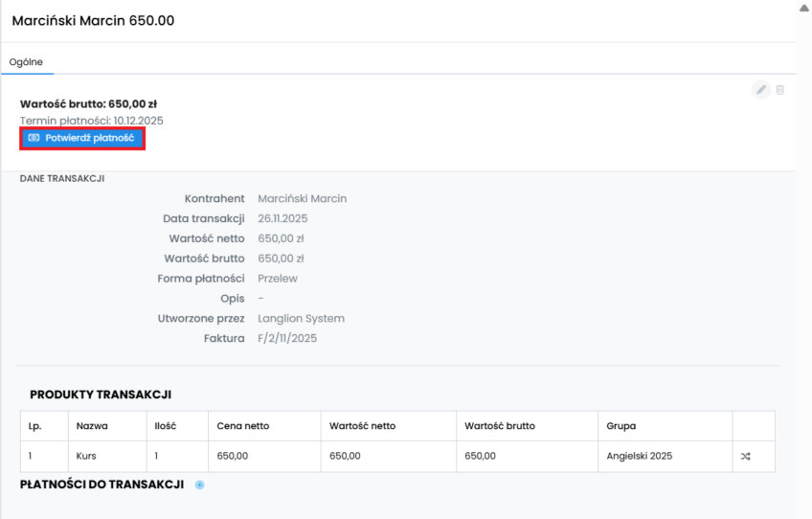
Task: Click the Wartość brutto column header
Action: [x=500, y=426]
